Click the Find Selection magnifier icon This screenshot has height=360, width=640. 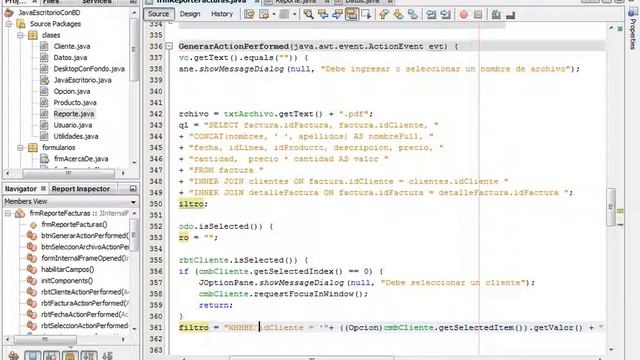pos(309,15)
